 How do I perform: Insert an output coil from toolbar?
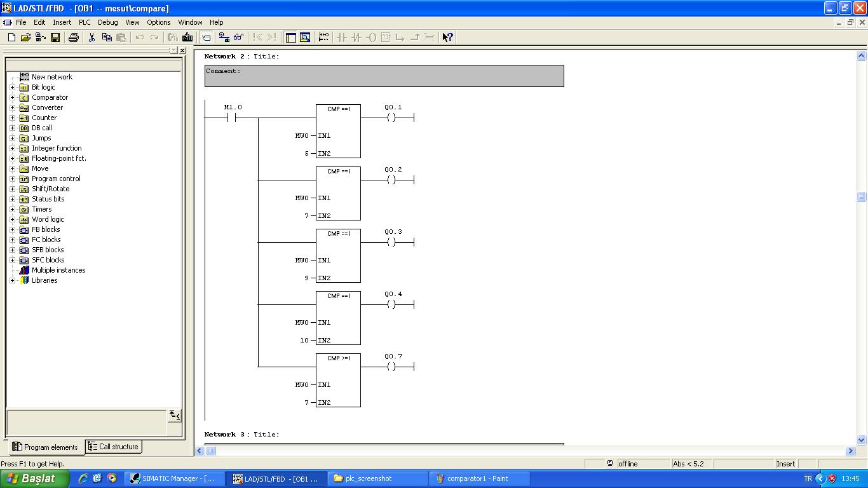point(371,37)
